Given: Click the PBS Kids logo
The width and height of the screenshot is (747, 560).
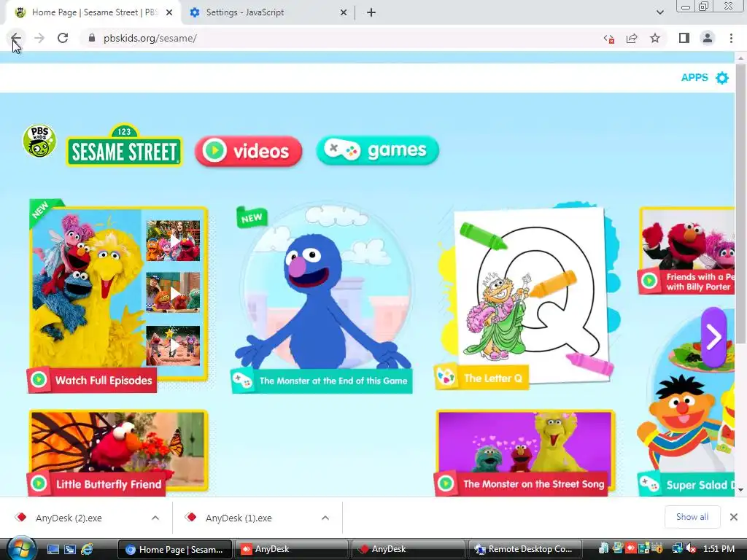Looking at the screenshot, I should pos(39,141).
